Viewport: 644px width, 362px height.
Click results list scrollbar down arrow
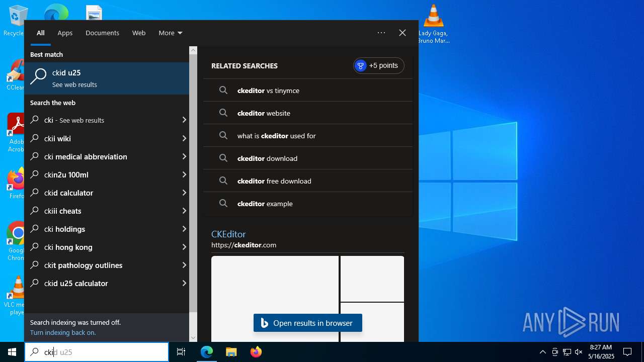[x=193, y=338]
